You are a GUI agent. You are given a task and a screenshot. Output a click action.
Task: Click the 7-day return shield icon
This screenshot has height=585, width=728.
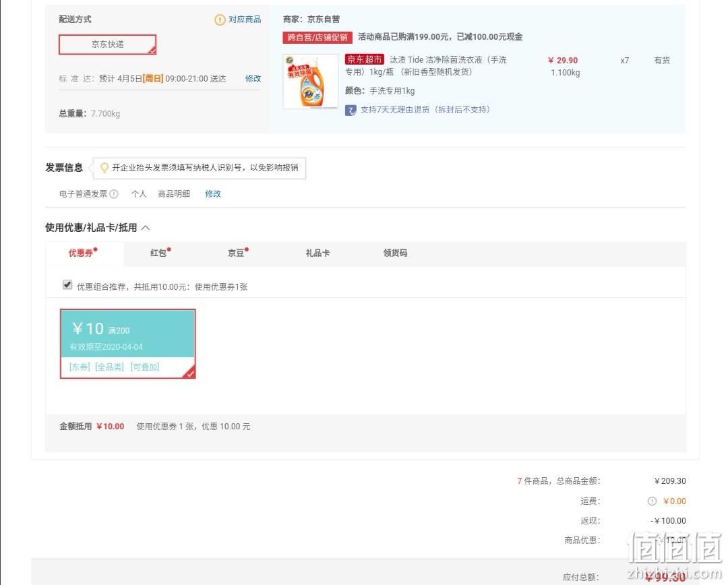coord(351,110)
